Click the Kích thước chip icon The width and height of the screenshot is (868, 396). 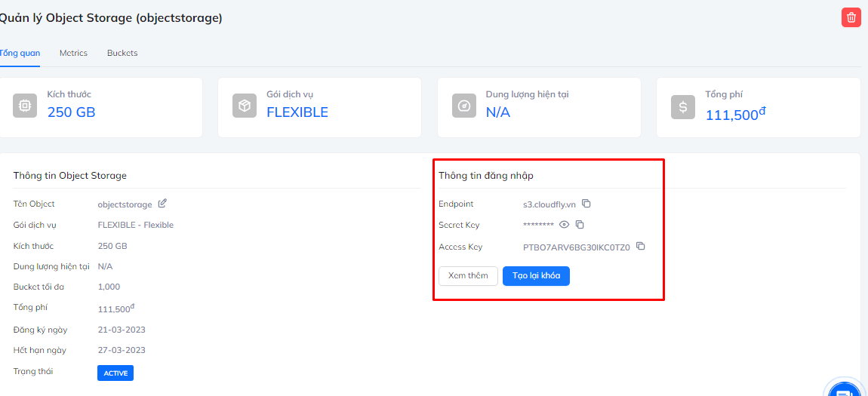[x=25, y=106]
